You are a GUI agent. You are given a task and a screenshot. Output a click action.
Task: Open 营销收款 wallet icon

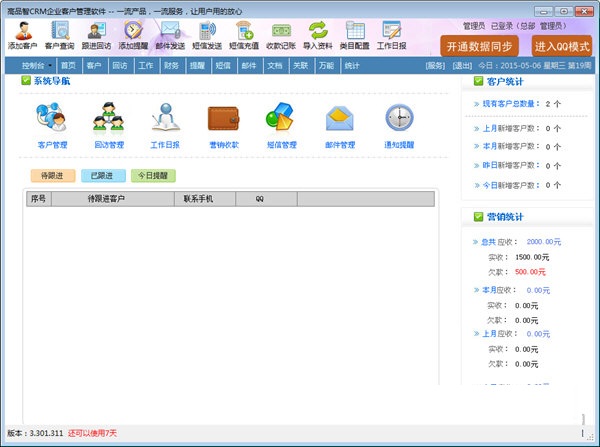click(224, 125)
